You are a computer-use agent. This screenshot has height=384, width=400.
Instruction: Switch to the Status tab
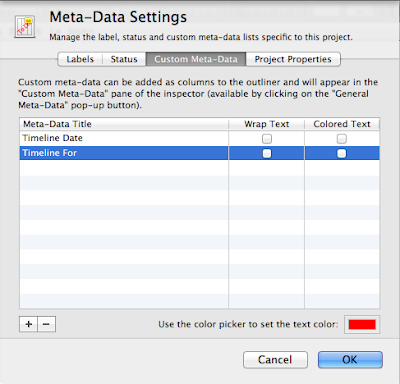(x=124, y=59)
